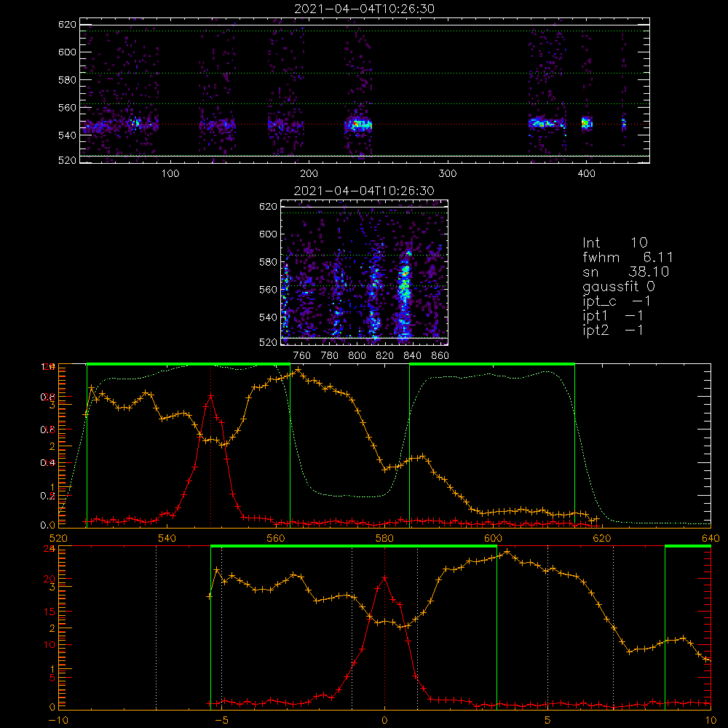Click y-axis label 540 on top spectrogram

67,135
